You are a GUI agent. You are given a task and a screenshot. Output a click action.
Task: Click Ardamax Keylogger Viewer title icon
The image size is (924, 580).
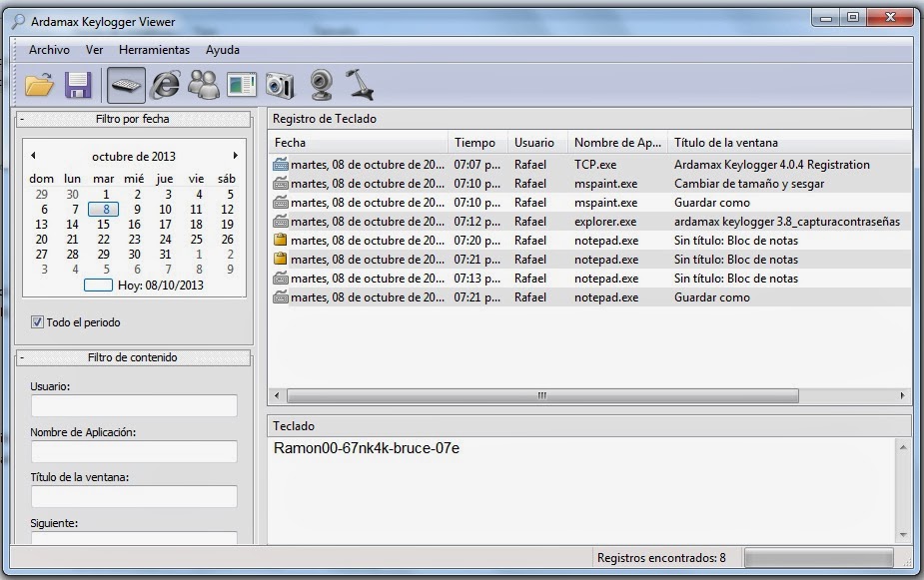pos(19,22)
